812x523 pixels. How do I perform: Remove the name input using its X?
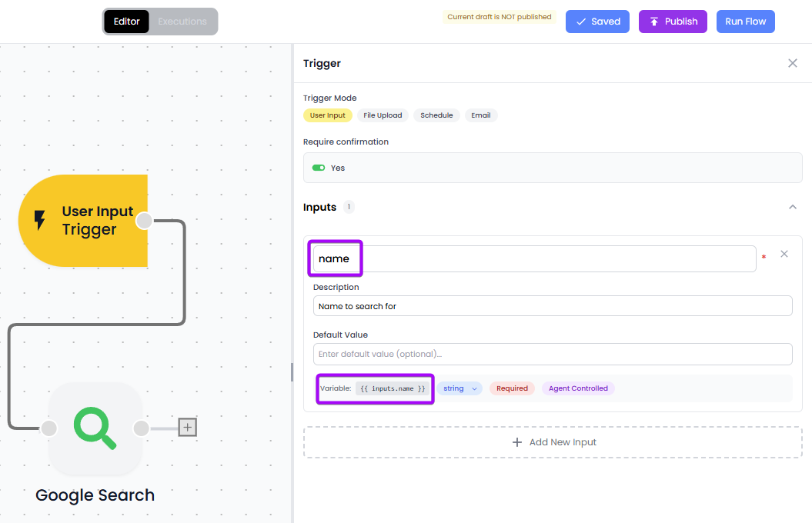click(x=784, y=254)
